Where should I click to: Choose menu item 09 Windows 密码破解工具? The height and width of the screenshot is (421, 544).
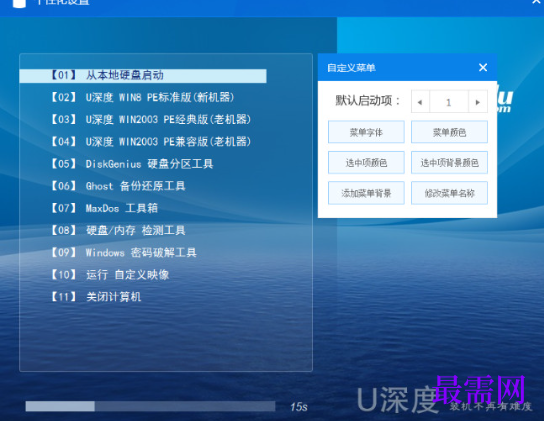click(x=124, y=252)
